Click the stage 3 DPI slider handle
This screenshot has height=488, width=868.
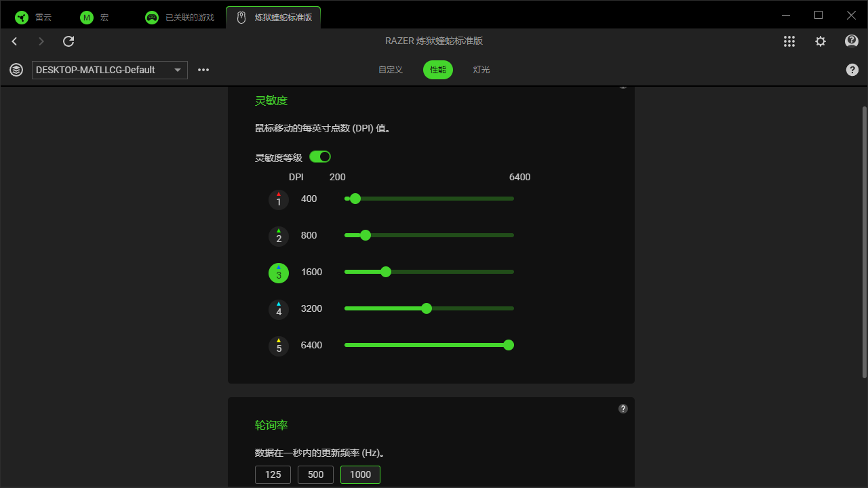(x=386, y=272)
